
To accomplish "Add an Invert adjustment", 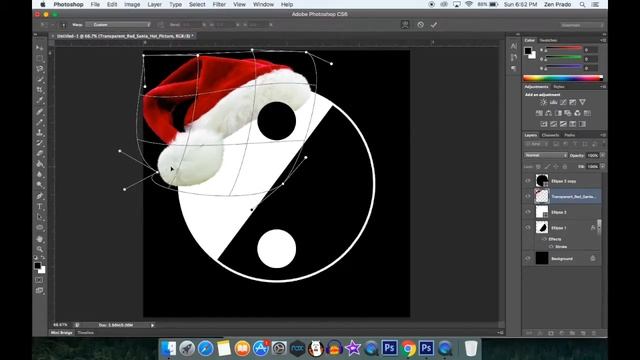I will tap(544, 124).
